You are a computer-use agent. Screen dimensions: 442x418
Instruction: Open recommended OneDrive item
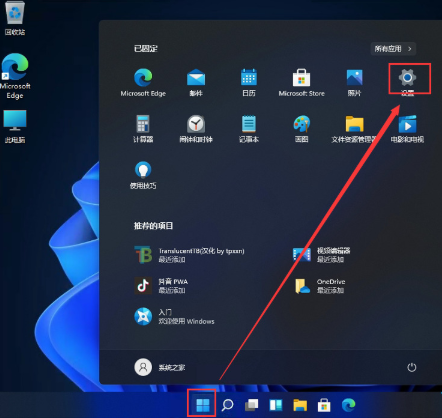tap(320, 286)
